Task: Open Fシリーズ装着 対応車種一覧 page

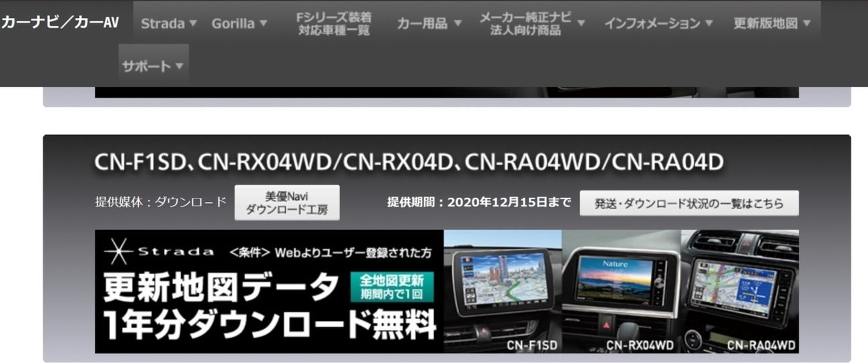Action: coord(334,23)
